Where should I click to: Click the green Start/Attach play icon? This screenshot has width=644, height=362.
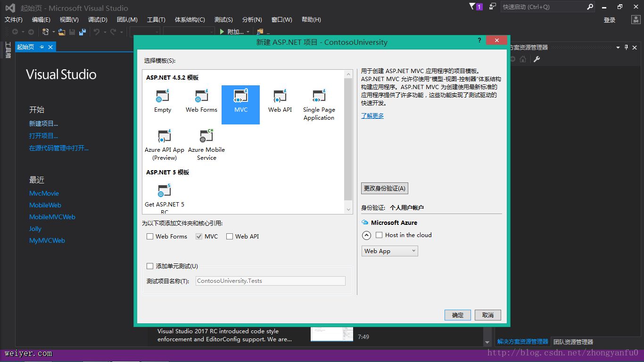(223, 32)
